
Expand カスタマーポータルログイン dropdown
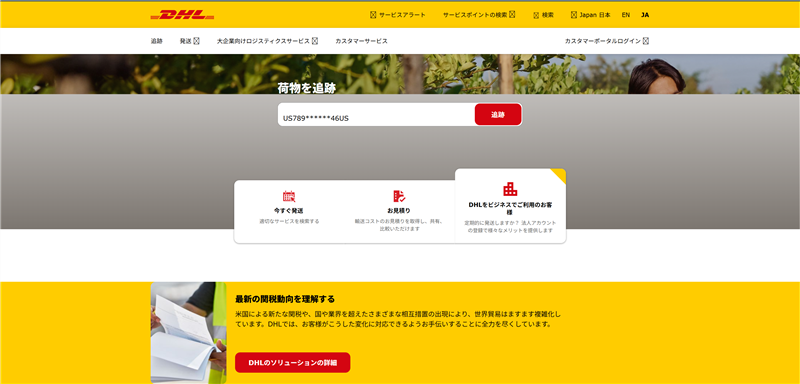point(607,41)
